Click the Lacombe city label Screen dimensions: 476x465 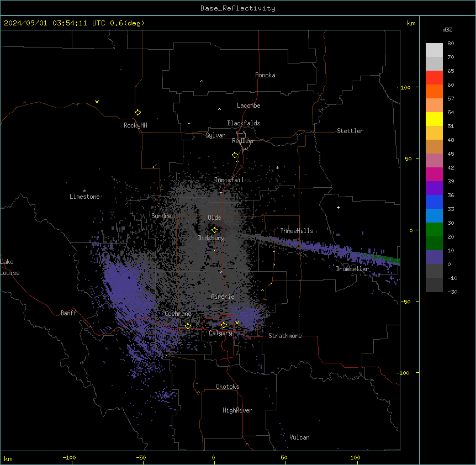pos(248,105)
